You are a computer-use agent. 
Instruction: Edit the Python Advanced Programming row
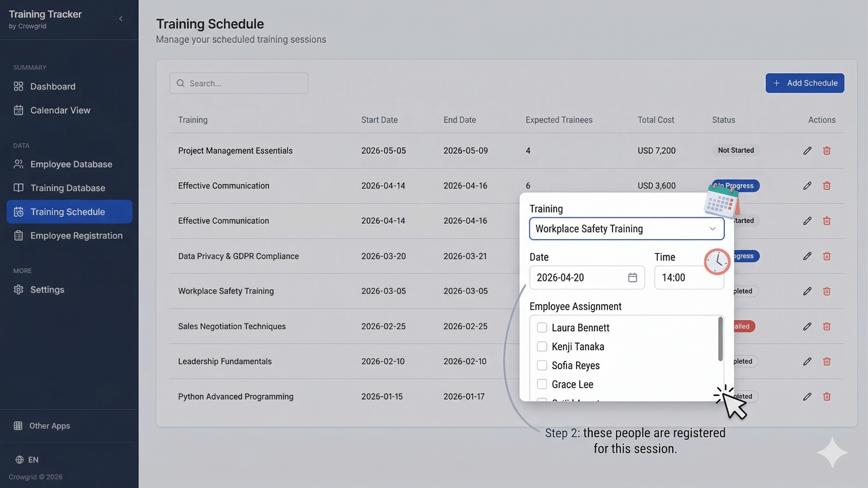pos(807,396)
